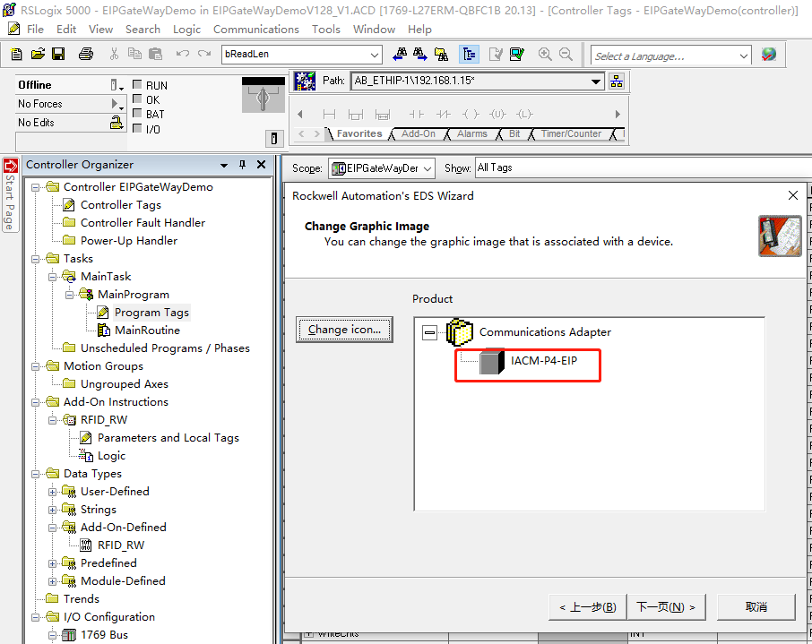Click the Save toolbar icon
This screenshot has height=644, width=812.
coord(58,55)
